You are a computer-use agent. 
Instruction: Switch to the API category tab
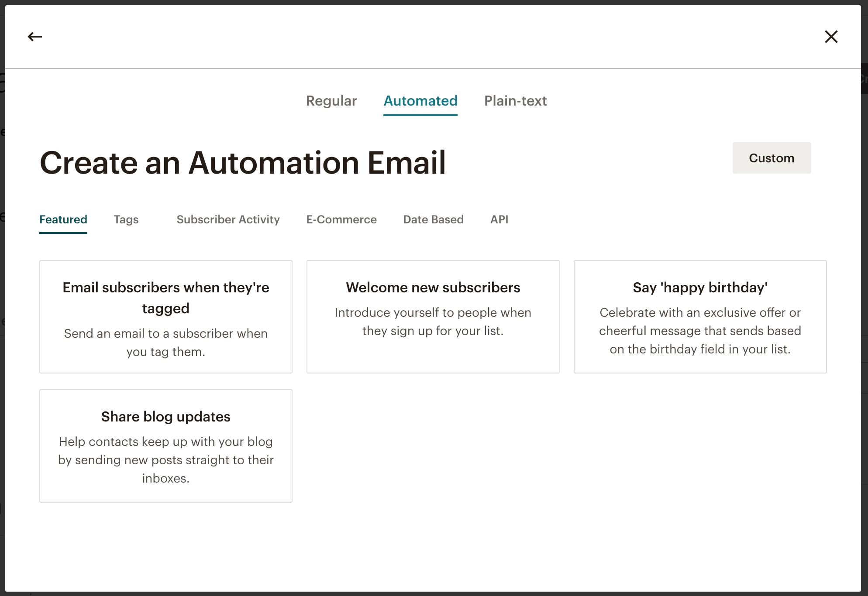499,219
